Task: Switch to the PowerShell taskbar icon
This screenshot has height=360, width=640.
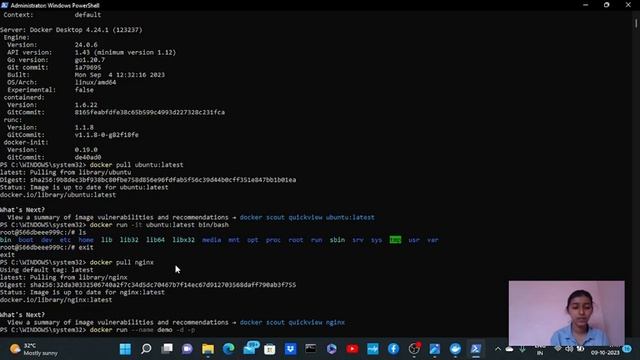Action: pos(476,349)
